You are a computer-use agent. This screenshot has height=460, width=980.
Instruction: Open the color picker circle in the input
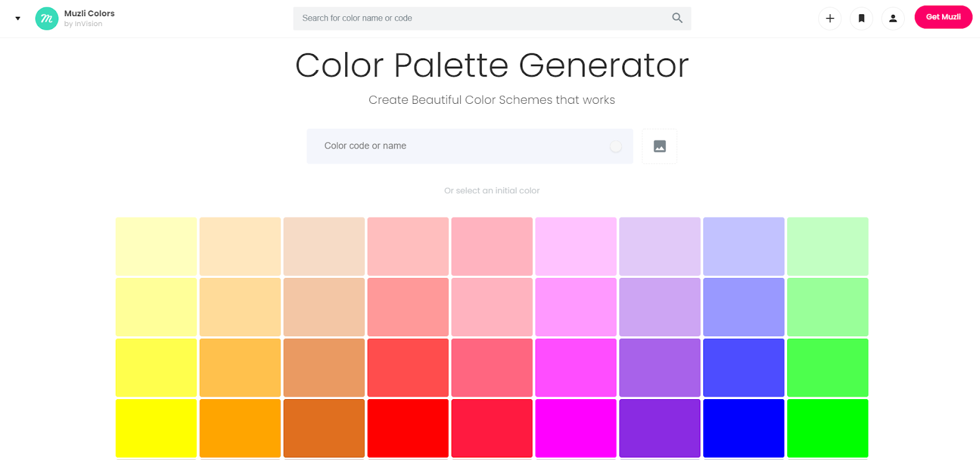(x=616, y=146)
